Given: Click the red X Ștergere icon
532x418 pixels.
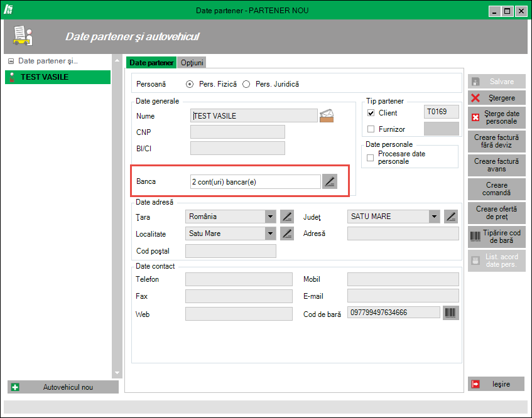Looking at the screenshot, I should [x=476, y=98].
